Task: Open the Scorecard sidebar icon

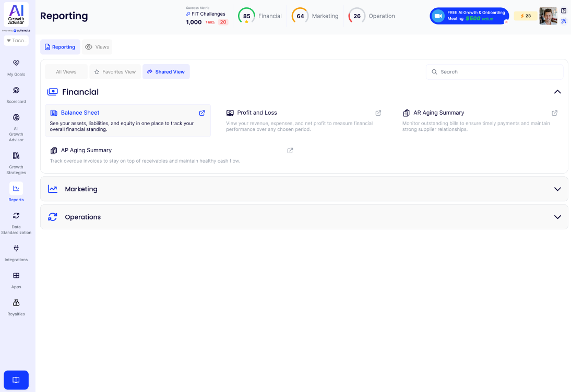Action: 16,91
